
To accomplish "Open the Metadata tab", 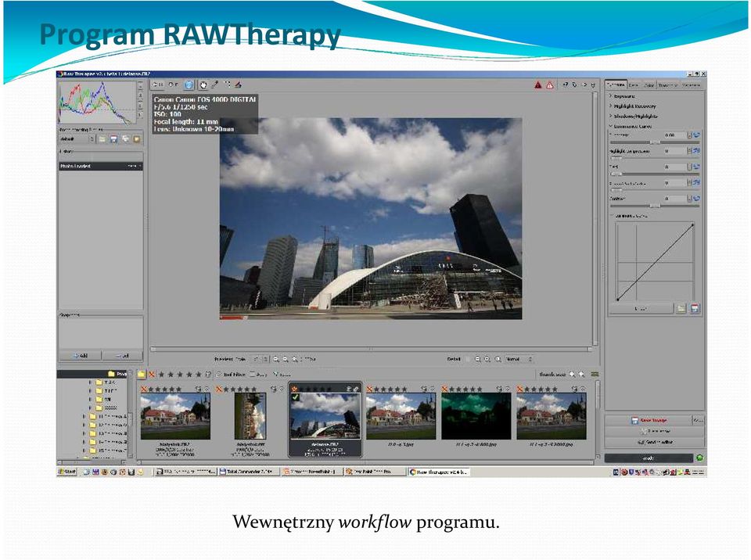I will click(691, 84).
